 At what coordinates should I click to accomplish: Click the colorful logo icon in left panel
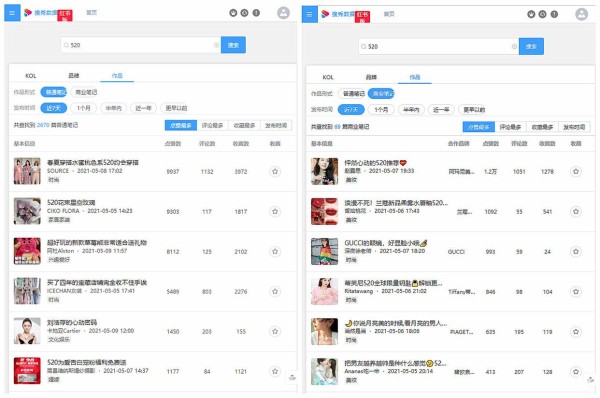point(28,13)
